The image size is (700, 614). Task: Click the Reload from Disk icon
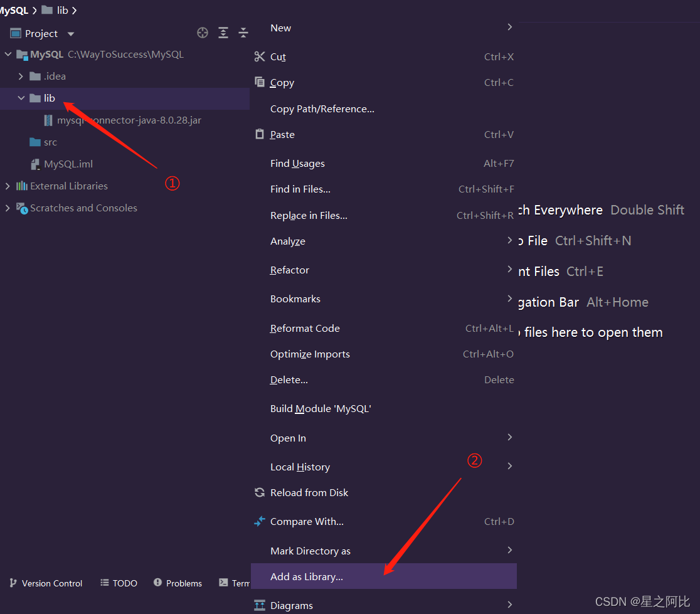260,492
